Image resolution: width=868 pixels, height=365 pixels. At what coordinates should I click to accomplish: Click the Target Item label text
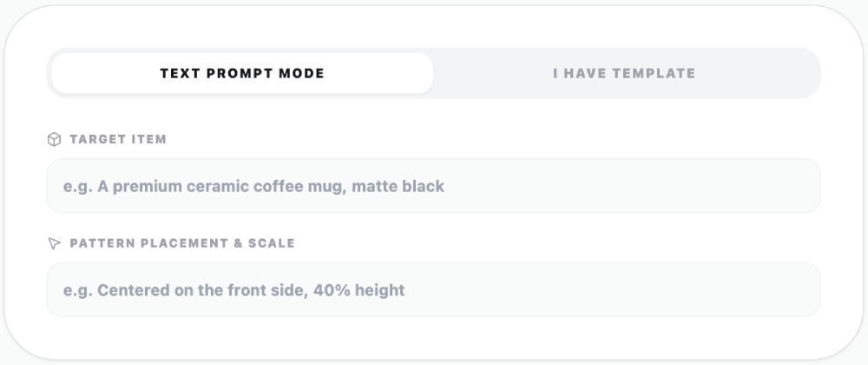(118, 140)
